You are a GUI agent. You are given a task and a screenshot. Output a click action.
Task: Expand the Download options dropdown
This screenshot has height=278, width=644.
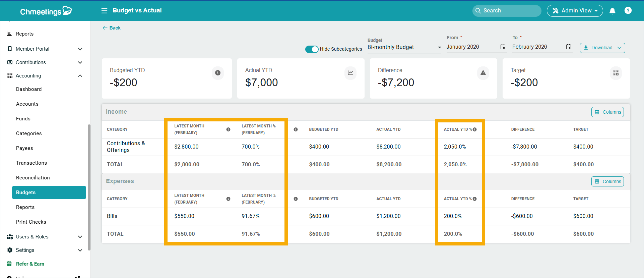click(x=602, y=48)
